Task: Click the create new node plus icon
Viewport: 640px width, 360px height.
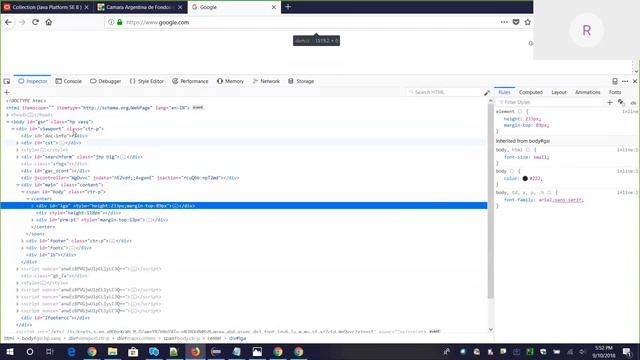Action: [7, 92]
